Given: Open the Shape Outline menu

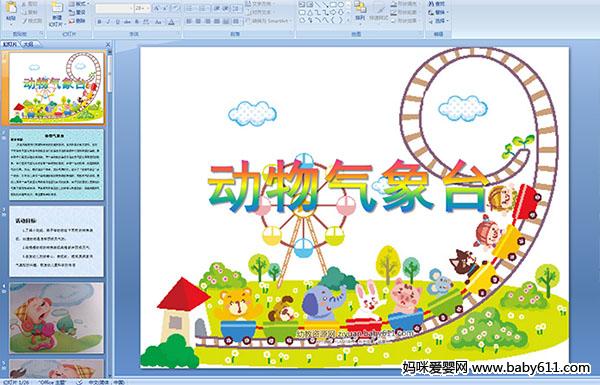Looking at the screenshot, I should tap(405, 12).
